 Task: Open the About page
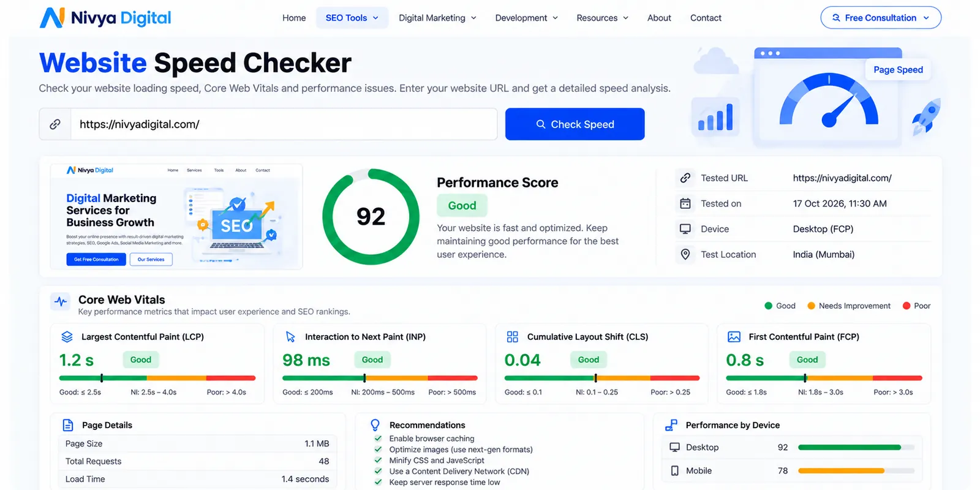659,18
